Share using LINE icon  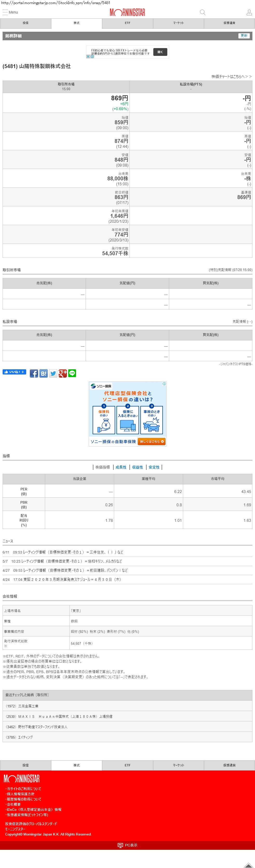(72, 373)
